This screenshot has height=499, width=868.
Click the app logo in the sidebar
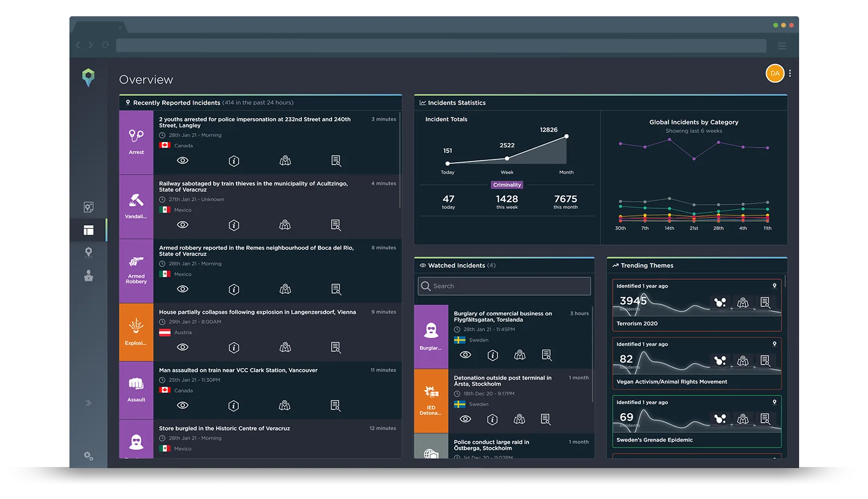click(88, 78)
